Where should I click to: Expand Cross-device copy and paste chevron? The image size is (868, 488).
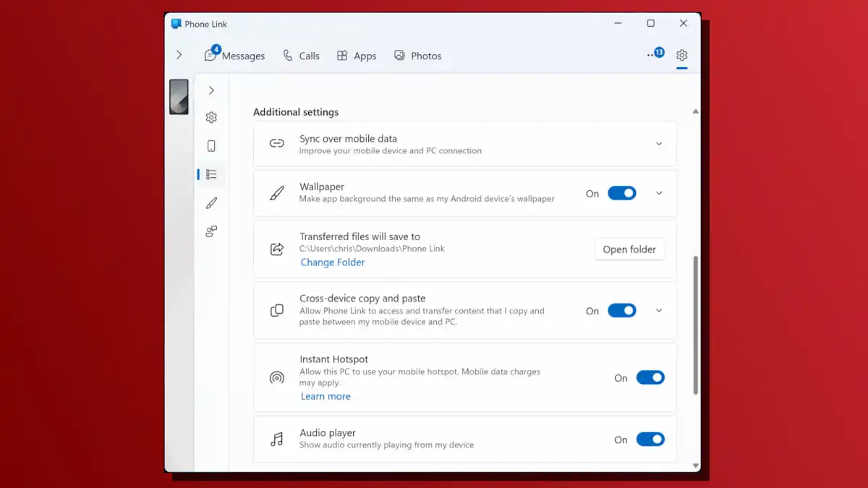click(659, 310)
